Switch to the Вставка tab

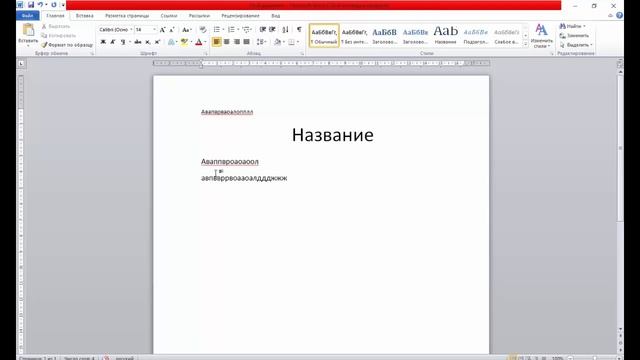click(x=84, y=16)
